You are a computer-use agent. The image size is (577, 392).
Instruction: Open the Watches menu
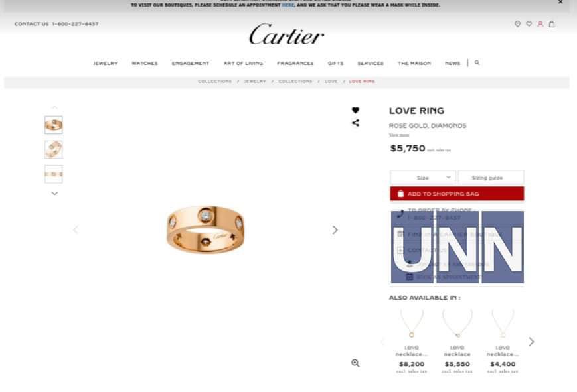click(145, 63)
